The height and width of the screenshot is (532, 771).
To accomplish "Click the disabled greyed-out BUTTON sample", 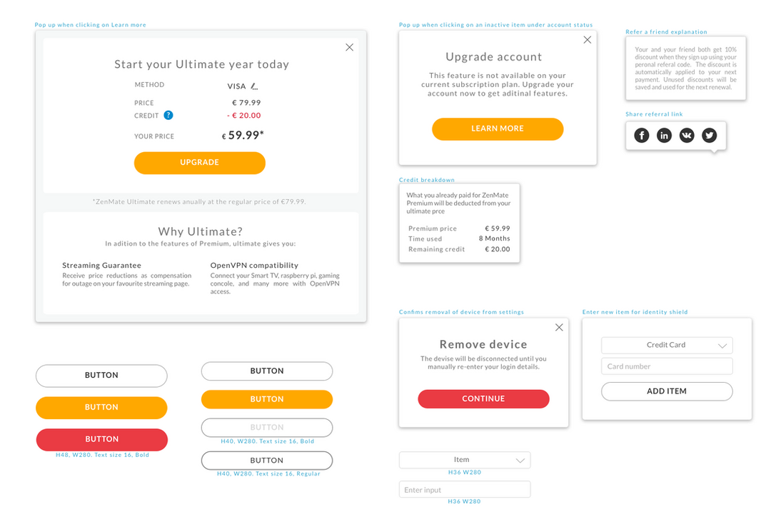I will point(267,427).
